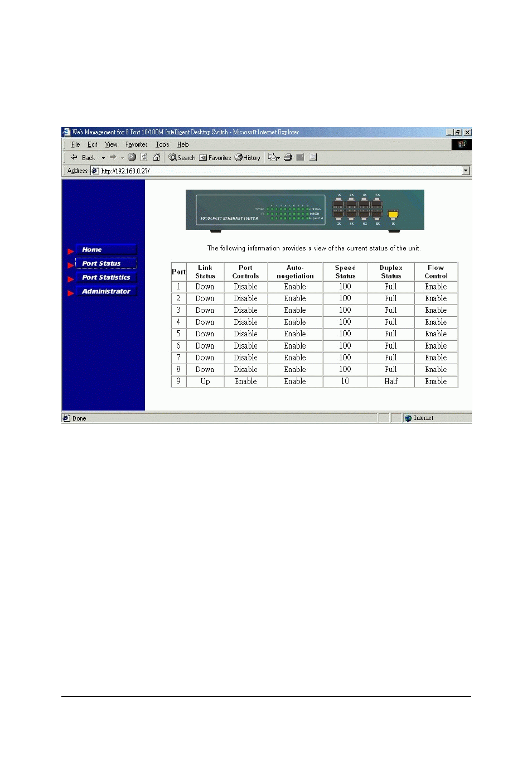Open the Edit menu

pyautogui.click(x=93, y=144)
